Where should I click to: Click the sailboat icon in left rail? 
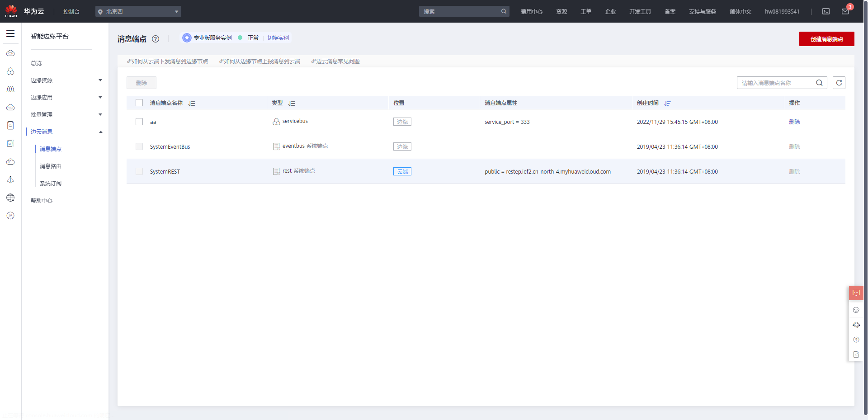(x=10, y=179)
